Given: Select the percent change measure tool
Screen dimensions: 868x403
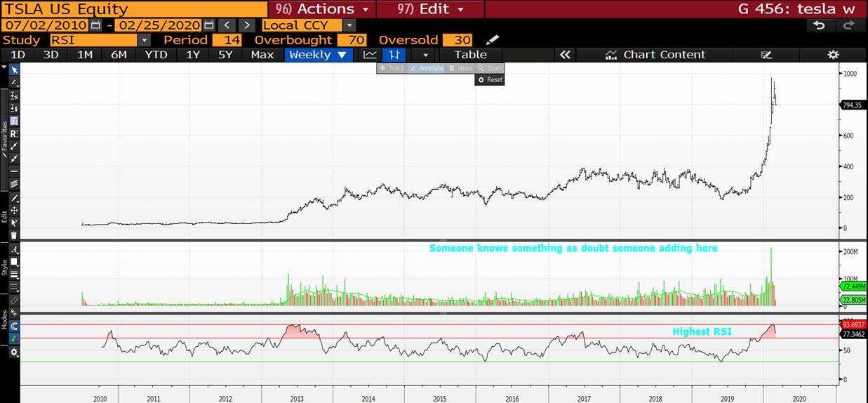Looking at the screenshot, I should pos(14,95).
